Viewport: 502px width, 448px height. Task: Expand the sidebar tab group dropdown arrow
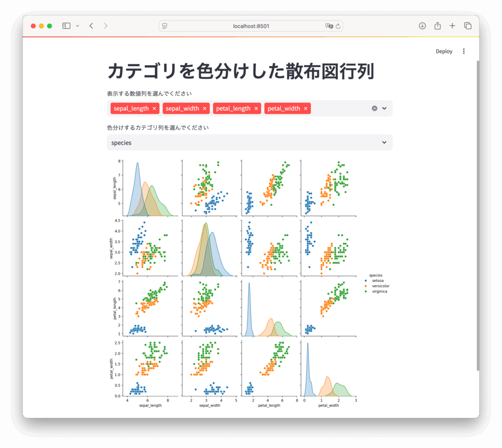(77, 26)
